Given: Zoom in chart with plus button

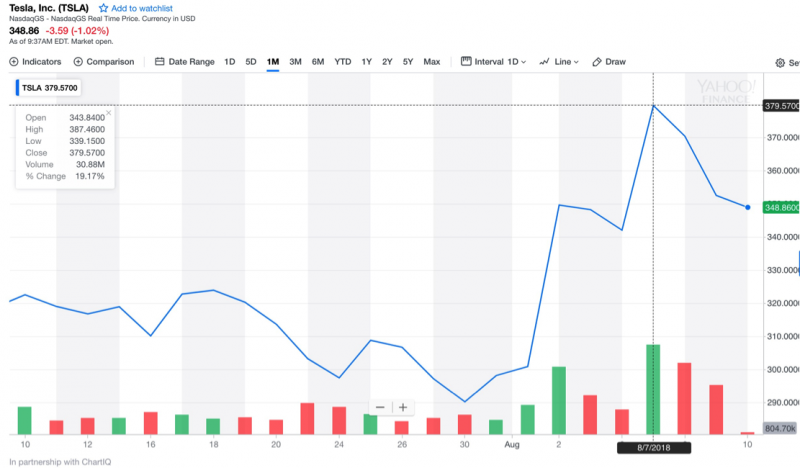Looking at the screenshot, I should (403, 407).
